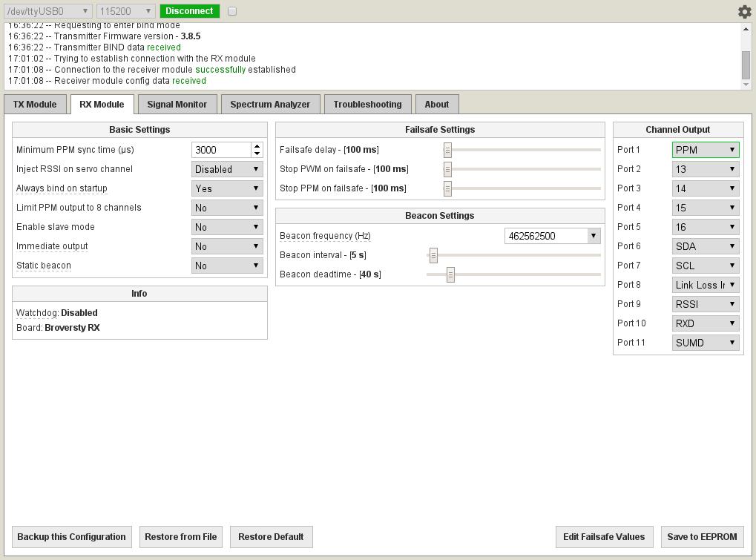This screenshot has width=756, height=560.
Task: Click the Receiver module config data log line
Action: pos(107,81)
